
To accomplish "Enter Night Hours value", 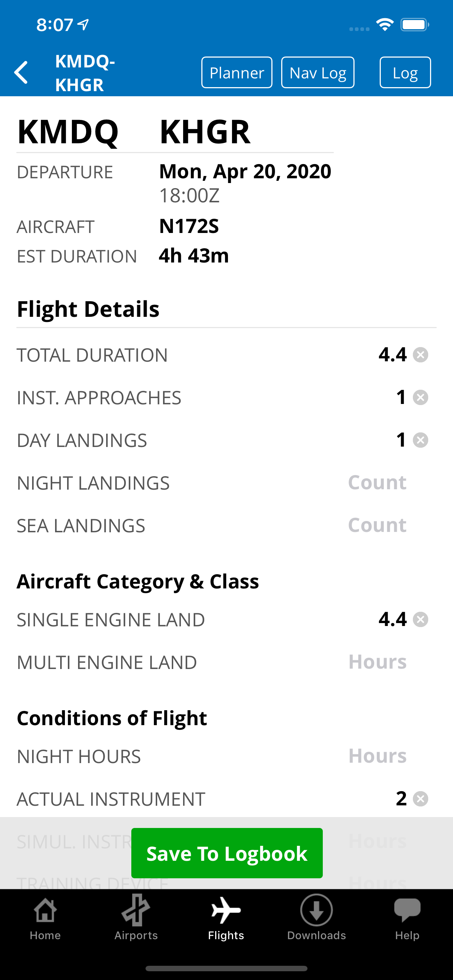I will [x=377, y=756].
